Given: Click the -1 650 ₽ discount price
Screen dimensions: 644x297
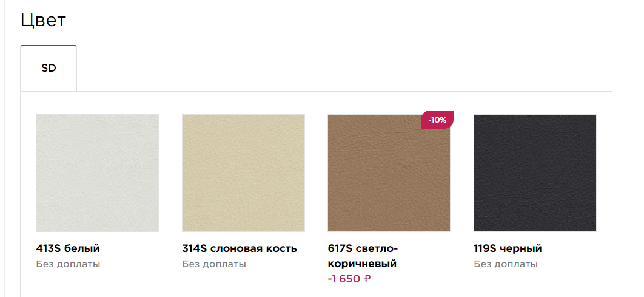Looking at the screenshot, I should (x=349, y=279).
